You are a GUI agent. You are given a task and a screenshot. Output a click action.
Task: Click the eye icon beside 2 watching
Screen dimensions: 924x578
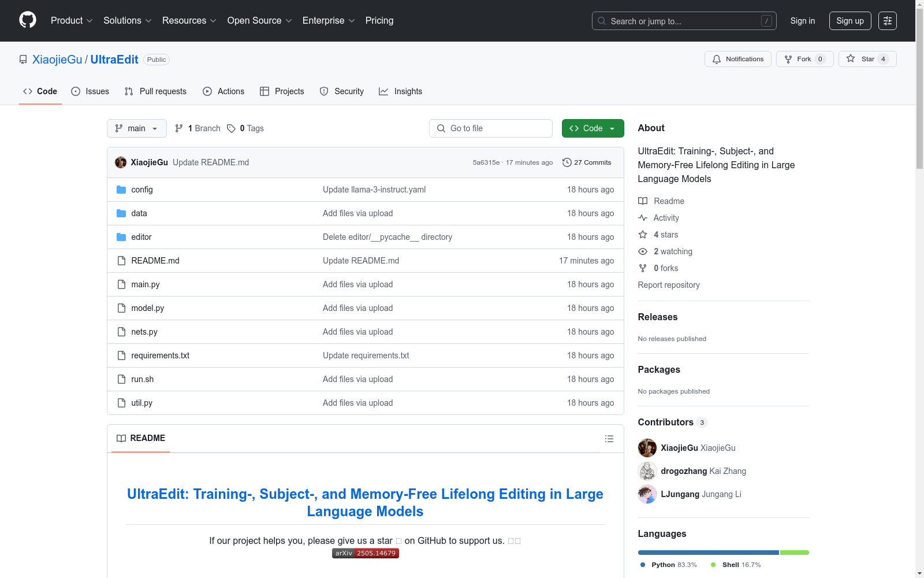click(x=643, y=251)
